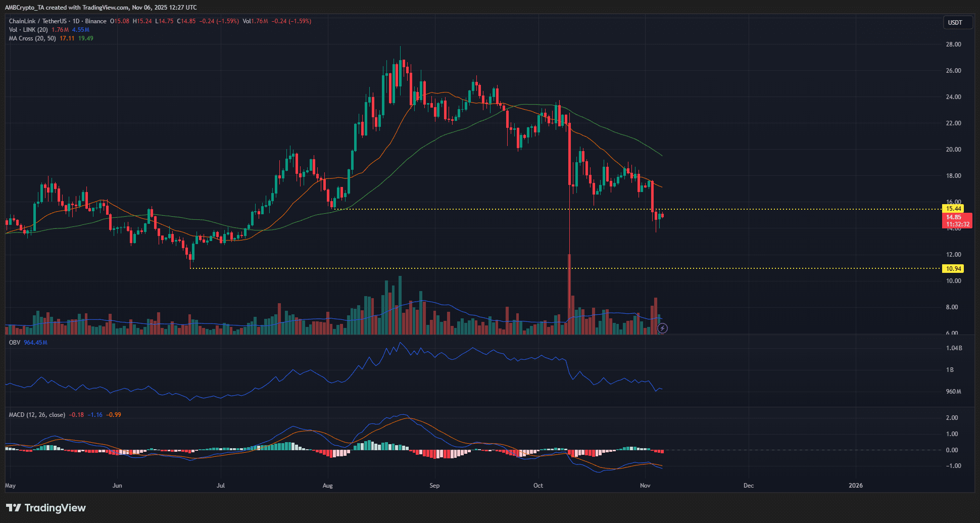Screen dimensions: 980x523
Task: Click the 964.45M OBV value readout
Action: (35, 342)
